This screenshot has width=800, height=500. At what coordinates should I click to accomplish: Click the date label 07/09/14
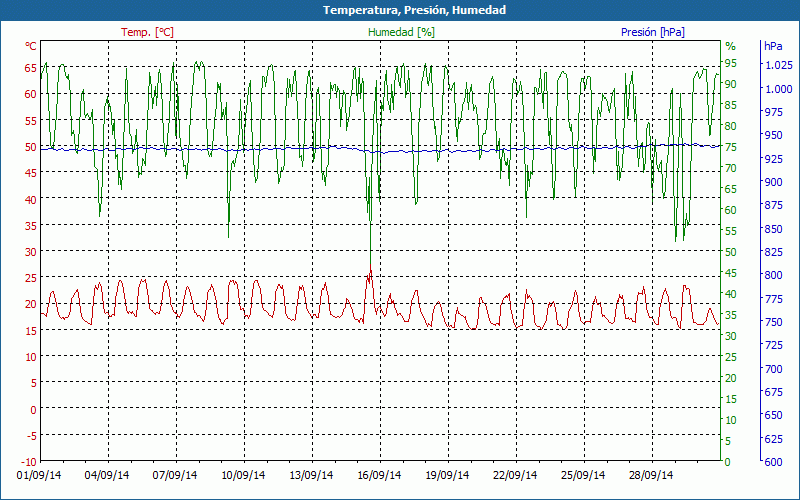pos(175,475)
